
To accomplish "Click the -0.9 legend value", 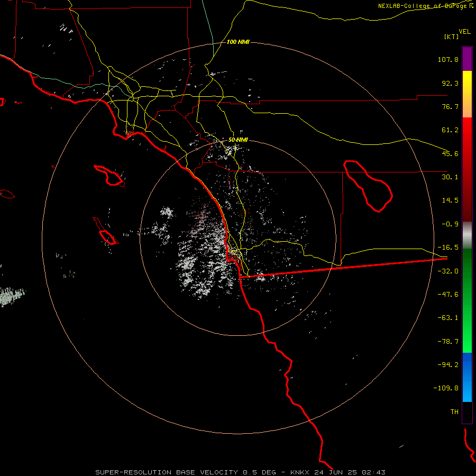I will [x=450, y=224].
